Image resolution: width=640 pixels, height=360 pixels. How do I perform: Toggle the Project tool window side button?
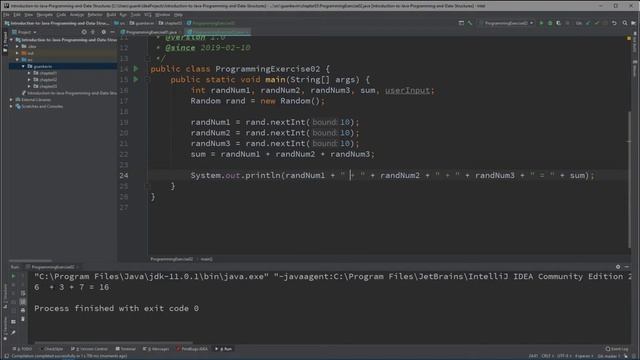(x=5, y=42)
